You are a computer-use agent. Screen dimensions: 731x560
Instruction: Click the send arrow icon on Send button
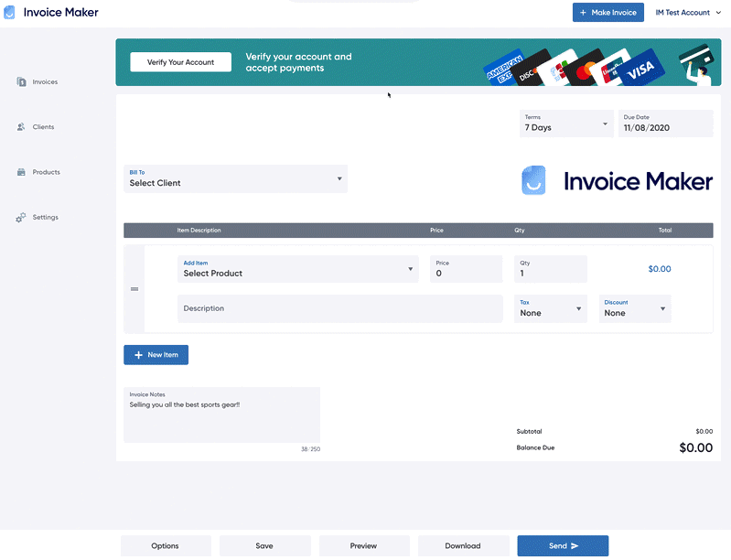coord(575,546)
